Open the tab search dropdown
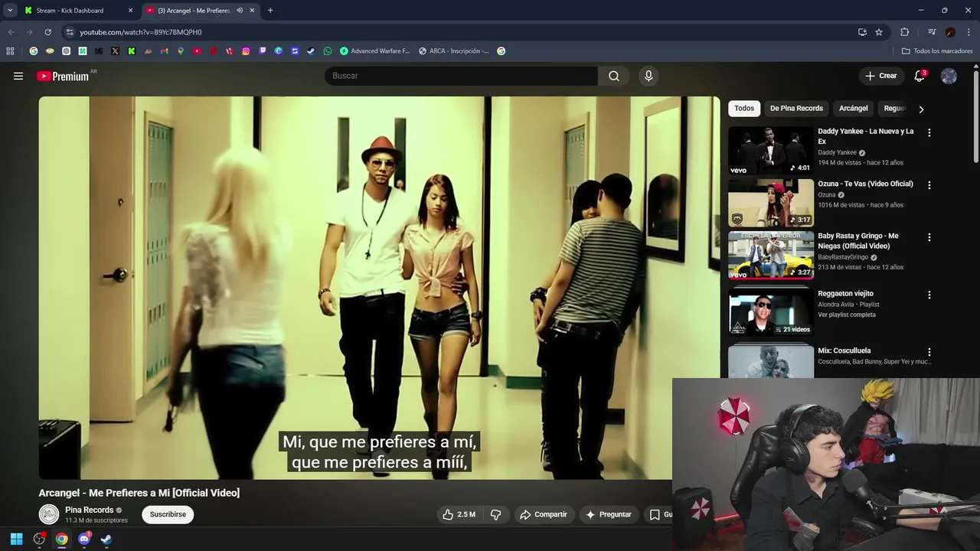Screen dimensions: 980x551 click(10, 11)
